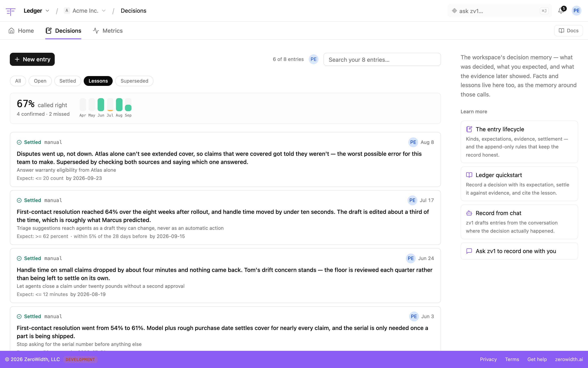The width and height of the screenshot is (588, 368).
Task: Click 'Expect: <= 12 minutes' text
Action: click(42, 294)
